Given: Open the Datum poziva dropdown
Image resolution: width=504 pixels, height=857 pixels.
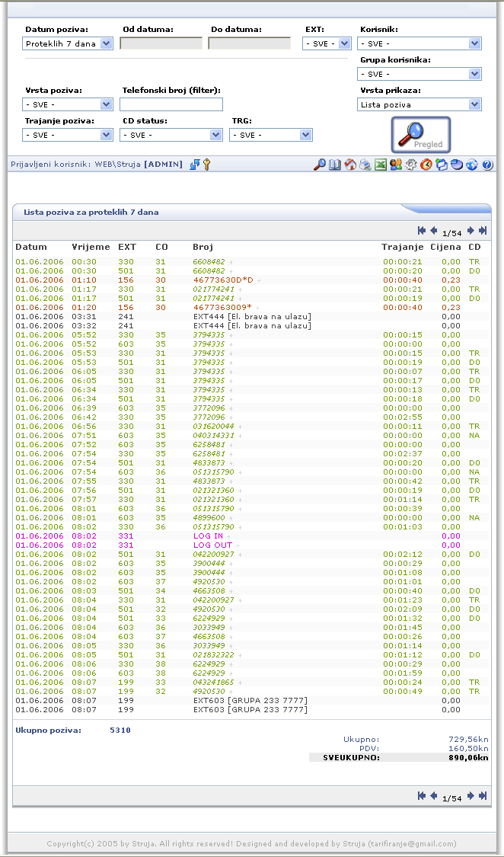Looking at the screenshot, I should pyautogui.click(x=68, y=43).
